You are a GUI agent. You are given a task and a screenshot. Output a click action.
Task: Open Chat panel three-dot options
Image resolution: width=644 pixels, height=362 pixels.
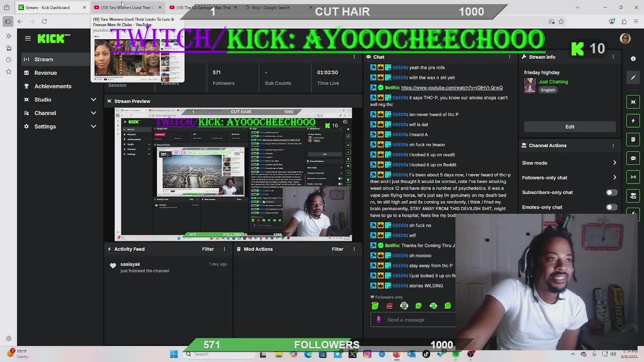tap(509, 57)
